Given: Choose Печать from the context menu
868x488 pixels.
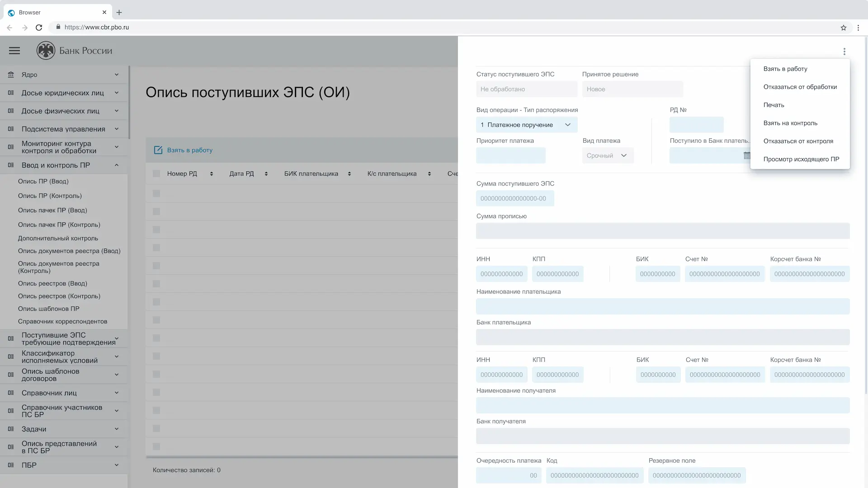Looking at the screenshot, I should [774, 105].
